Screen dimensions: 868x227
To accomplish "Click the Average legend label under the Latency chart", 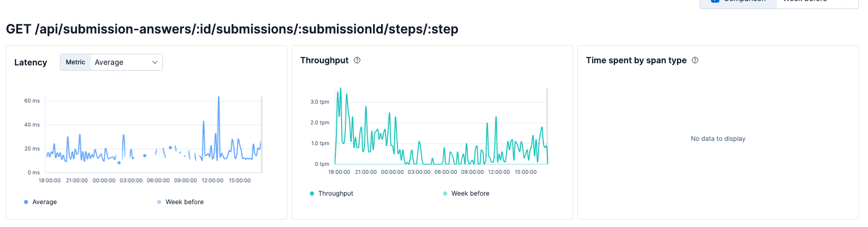I will click(x=45, y=202).
